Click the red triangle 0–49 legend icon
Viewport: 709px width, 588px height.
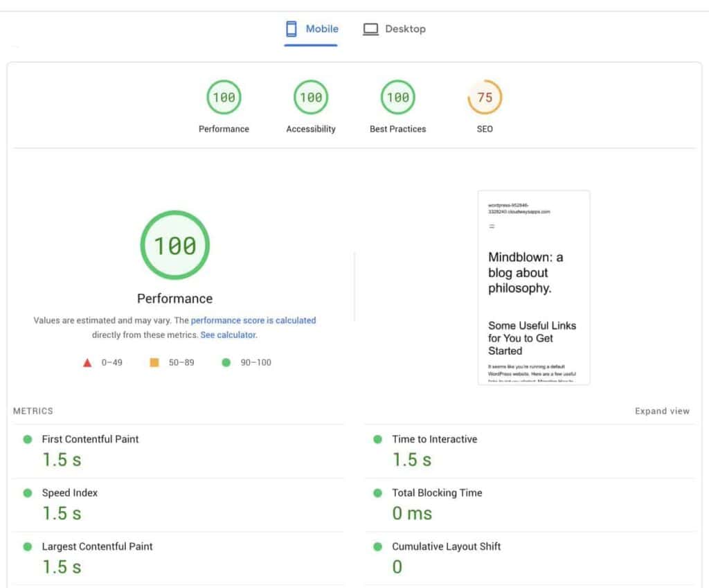(87, 362)
